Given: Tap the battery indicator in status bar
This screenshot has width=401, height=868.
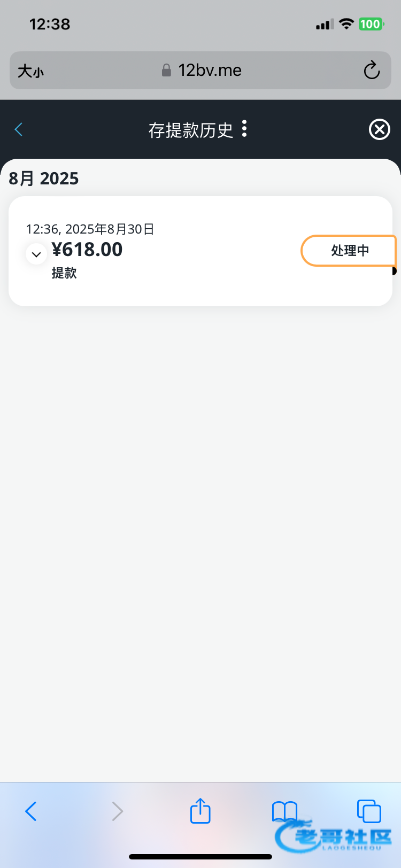Looking at the screenshot, I should (371, 24).
